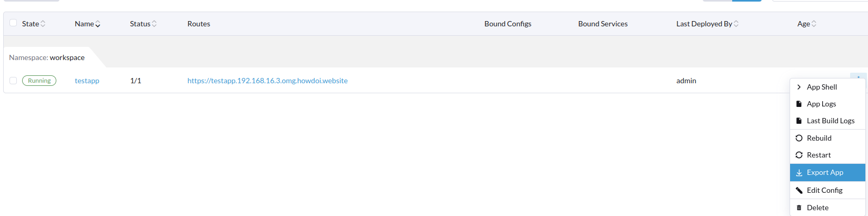Click the Export App download icon
The width and height of the screenshot is (868, 216).
(799, 172)
